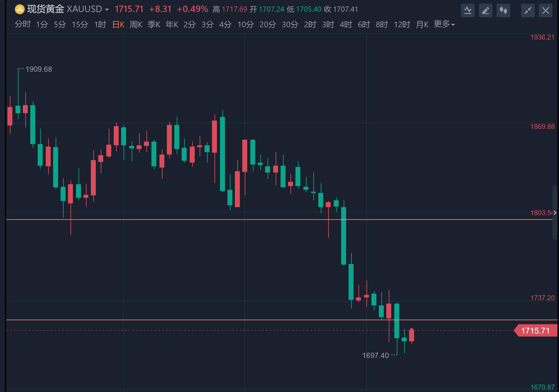Open the drawing pencil tool
The width and height of the screenshot is (559, 392).
coord(485,10)
